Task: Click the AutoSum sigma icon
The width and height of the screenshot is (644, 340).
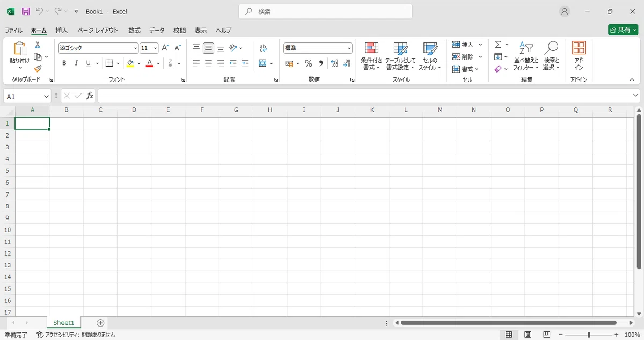Action: 498,45
